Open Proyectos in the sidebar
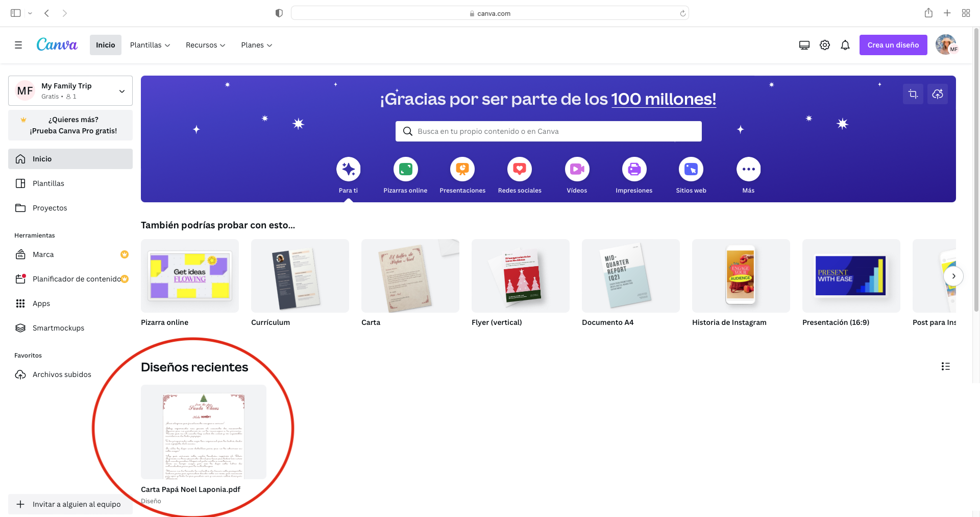This screenshot has height=517, width=980. (x=50, y=208)
